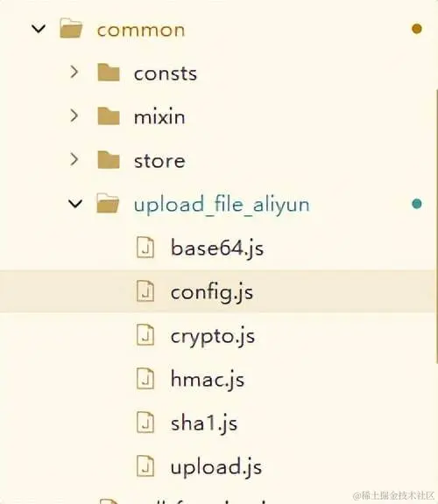Click the crypto.js file icon

click(145, 335)
